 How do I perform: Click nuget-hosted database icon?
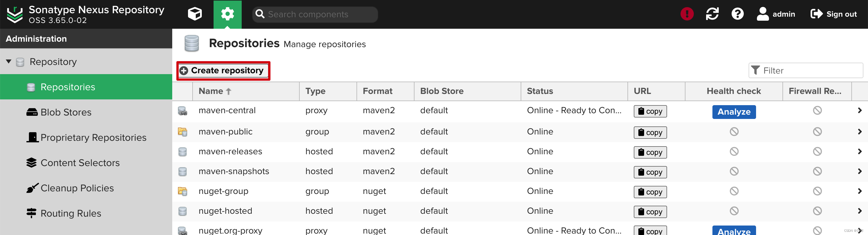coord(182,211)
